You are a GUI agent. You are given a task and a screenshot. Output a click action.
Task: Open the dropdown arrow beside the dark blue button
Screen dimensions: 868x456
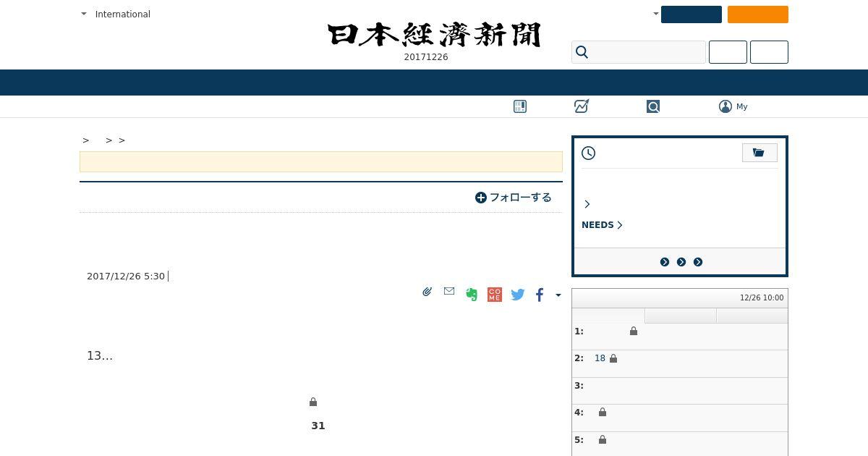656,14
